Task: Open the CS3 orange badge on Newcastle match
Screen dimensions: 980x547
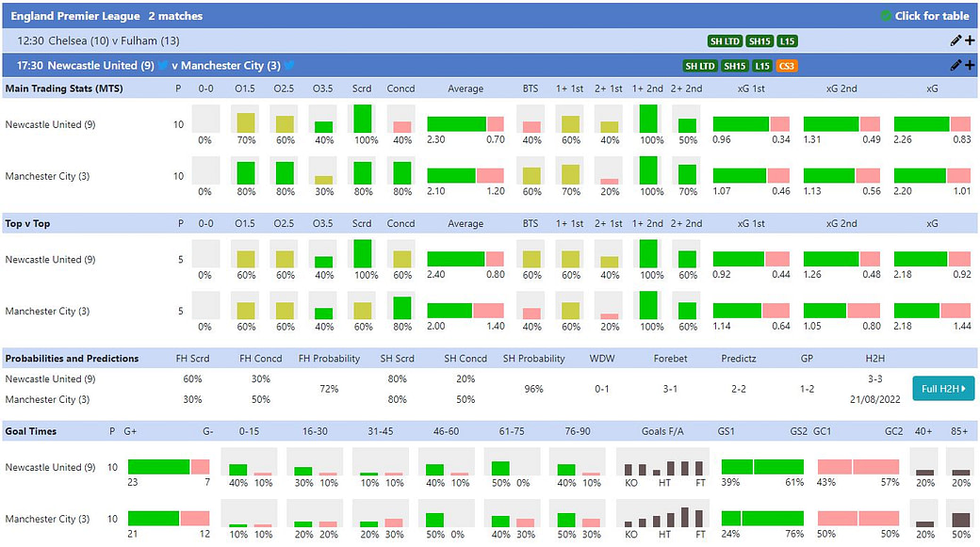Action: tap(786, 66)
